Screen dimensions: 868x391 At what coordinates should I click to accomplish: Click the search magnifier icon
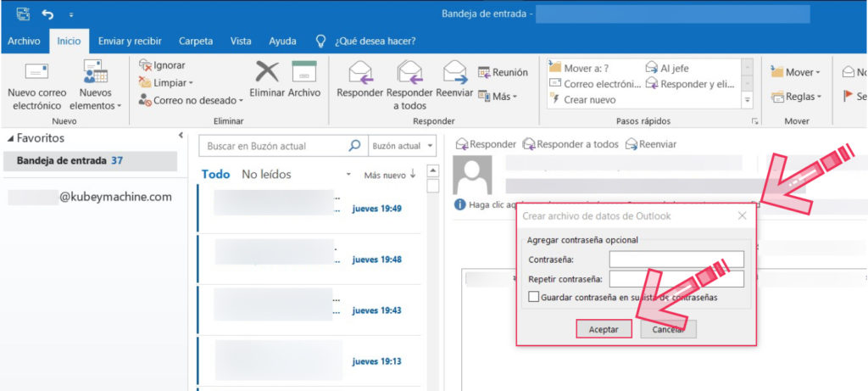355,146
